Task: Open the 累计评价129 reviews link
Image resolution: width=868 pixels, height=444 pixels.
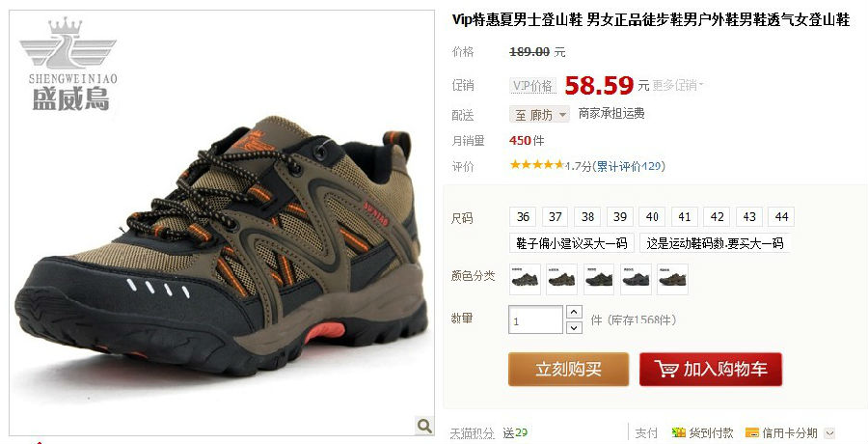Action: point(629,166)
